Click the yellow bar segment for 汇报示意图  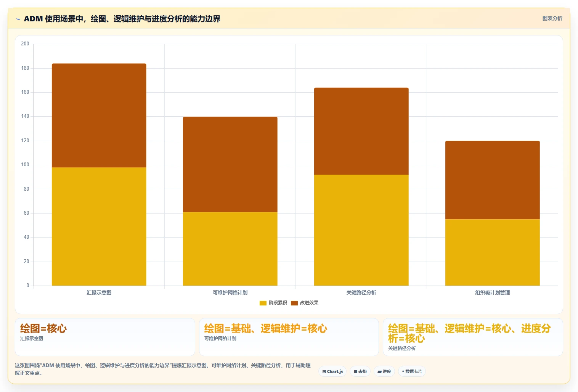coord(99,227)
